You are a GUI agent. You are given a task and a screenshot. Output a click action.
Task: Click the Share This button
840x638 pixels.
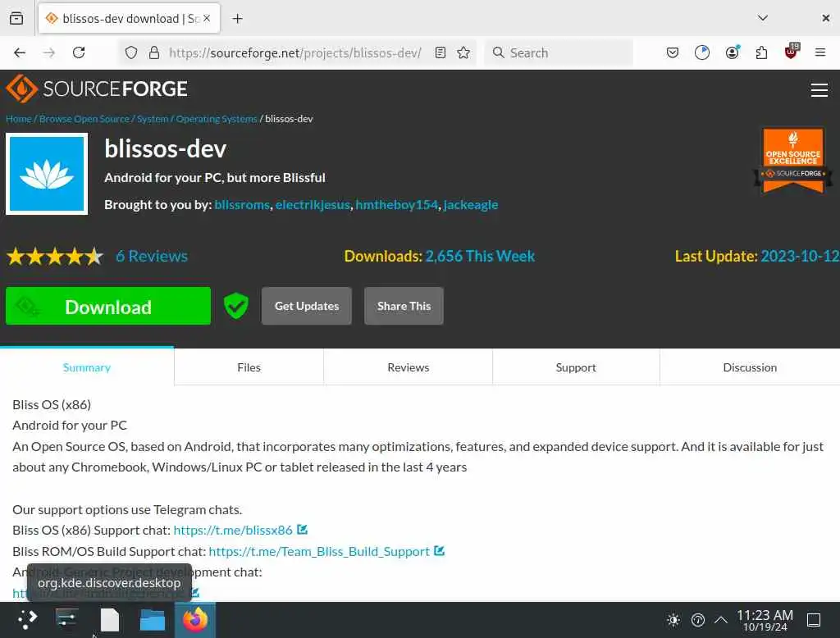pos(404,306)
